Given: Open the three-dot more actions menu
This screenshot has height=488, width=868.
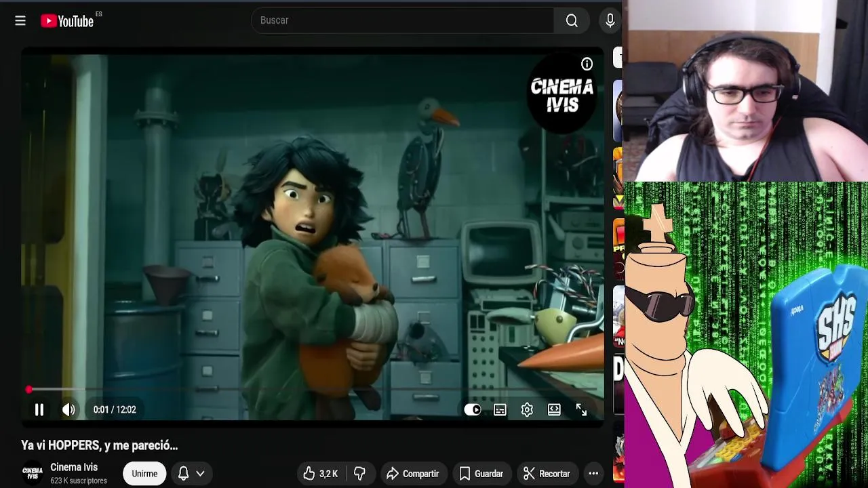Looking at the screenshot, I should point(593,473).
